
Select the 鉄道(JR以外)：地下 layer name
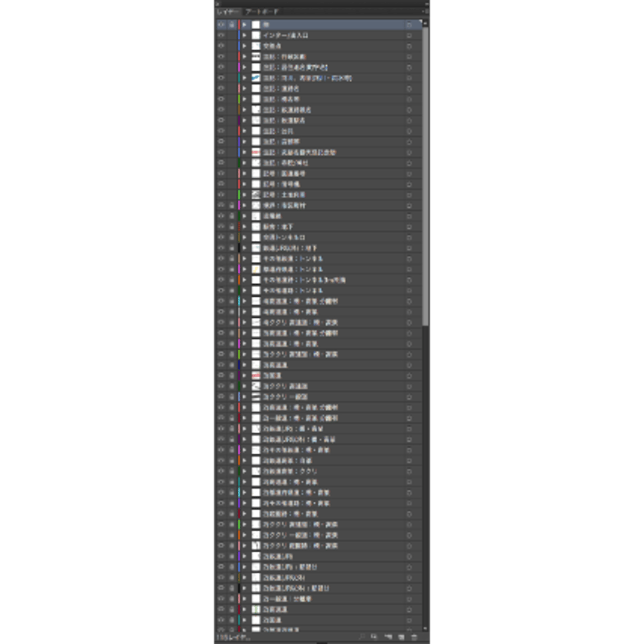pos(290,248)
